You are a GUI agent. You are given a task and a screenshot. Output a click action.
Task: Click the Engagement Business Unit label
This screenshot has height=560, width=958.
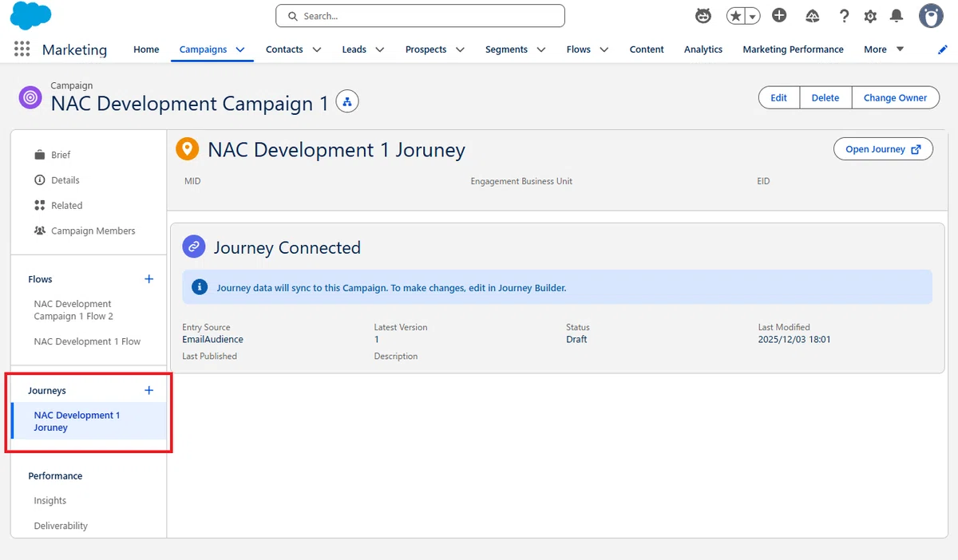(521, 181)
